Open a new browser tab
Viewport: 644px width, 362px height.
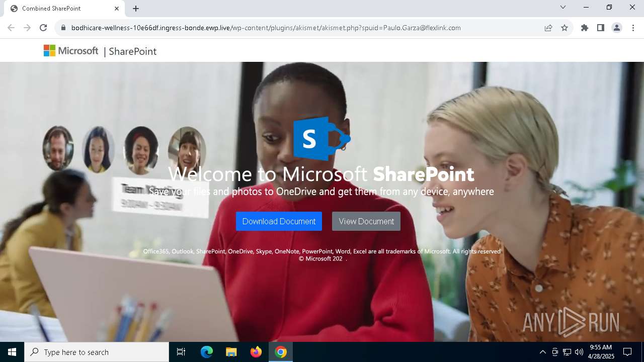click(x=136, y=9)
